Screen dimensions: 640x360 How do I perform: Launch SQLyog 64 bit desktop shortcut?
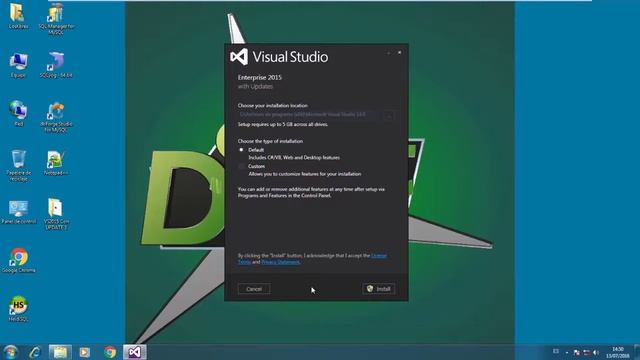click(x=56, y=65)
